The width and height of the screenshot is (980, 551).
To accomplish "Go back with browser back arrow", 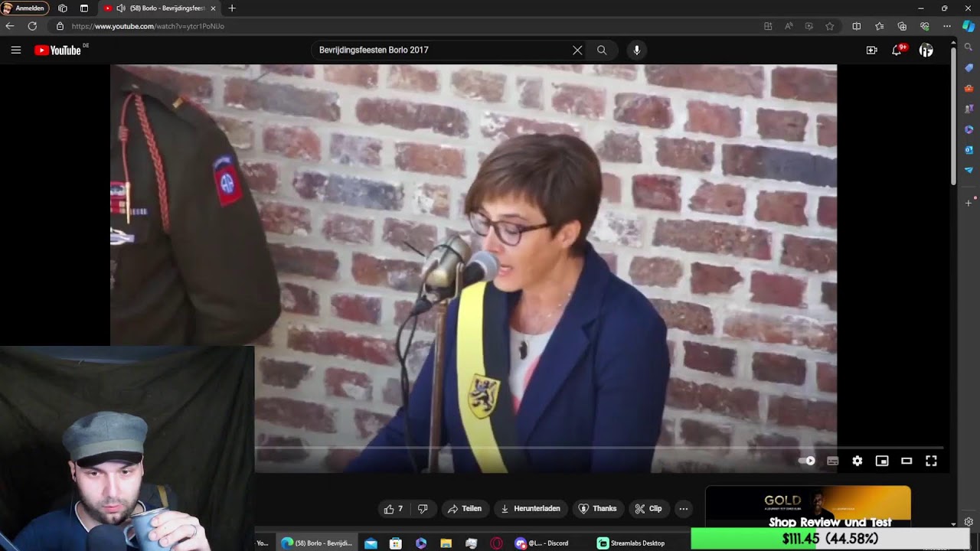I will coord(10,26).
